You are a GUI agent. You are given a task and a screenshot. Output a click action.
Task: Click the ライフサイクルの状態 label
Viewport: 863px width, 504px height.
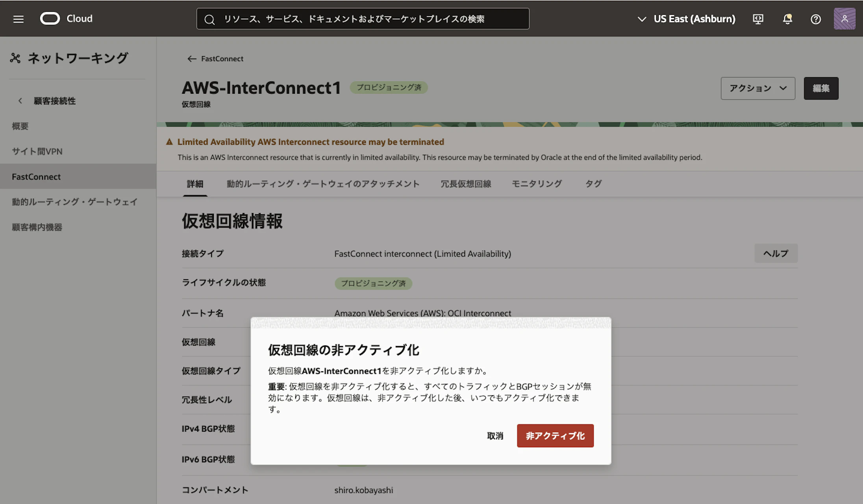point(224,283)
